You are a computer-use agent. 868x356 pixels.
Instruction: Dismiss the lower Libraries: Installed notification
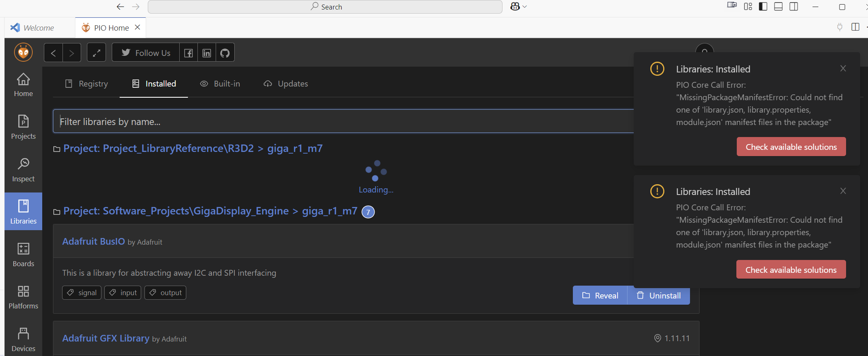click(x=843, y=191)
